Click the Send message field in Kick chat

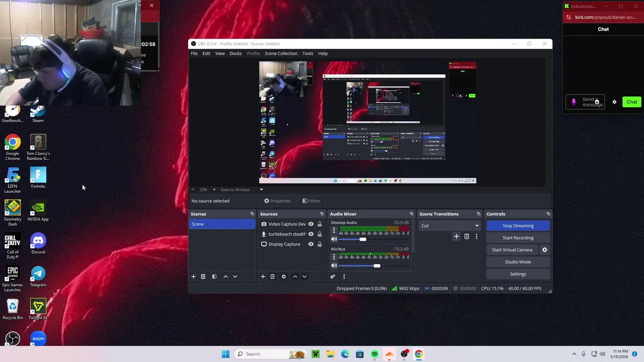pyautogui.click(x=586, y=102)
